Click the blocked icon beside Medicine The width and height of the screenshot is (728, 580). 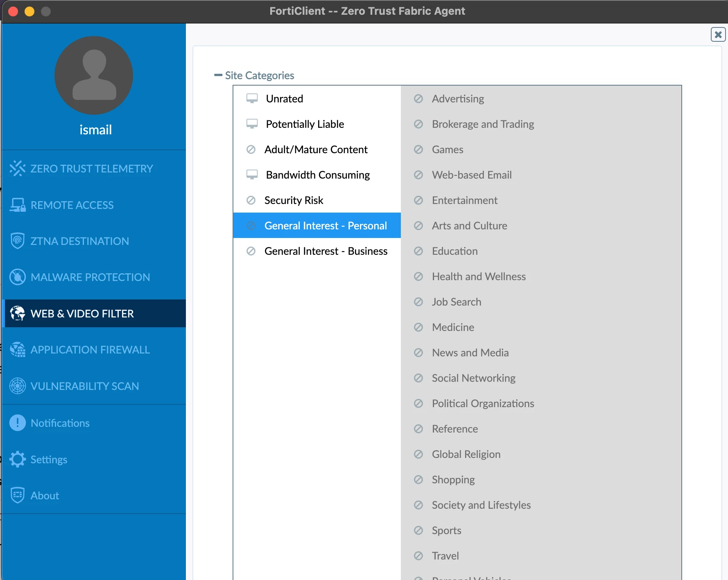point(418,327)
